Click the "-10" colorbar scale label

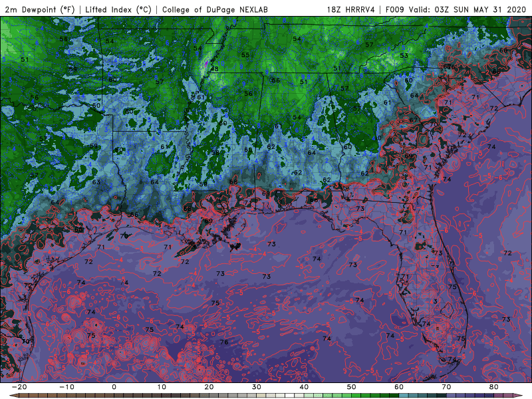pos(66,387)
